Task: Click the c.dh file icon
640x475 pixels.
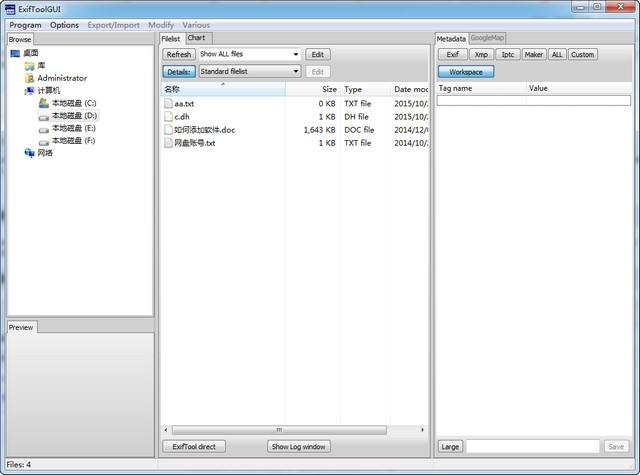Action: 168,117
